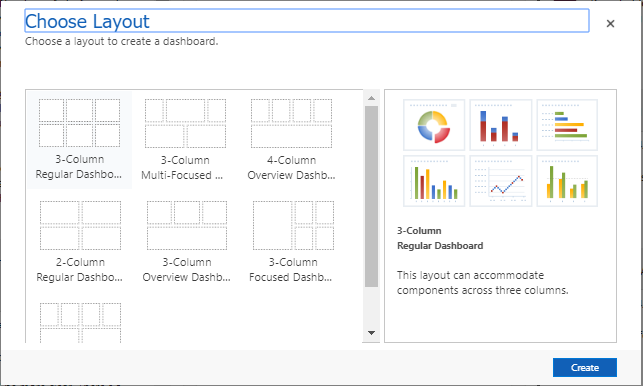This screenshot has width=643, height=386.
Task: Select the partially visible last layout thumbnail
Action: coord(80,322)
